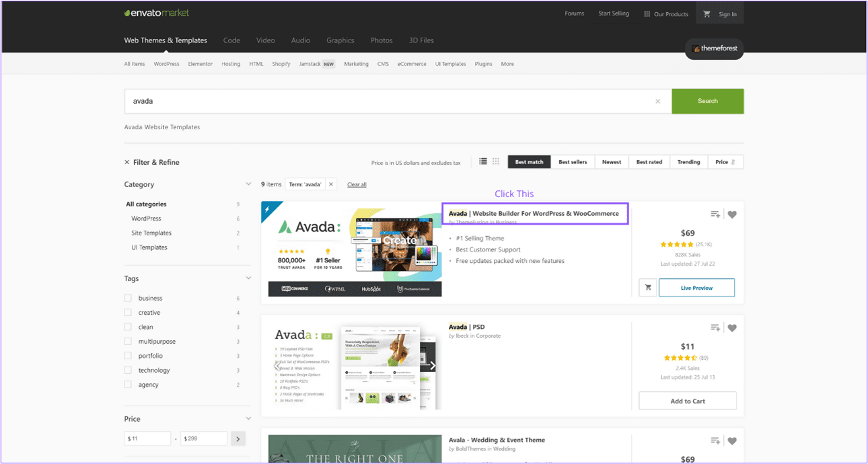Tick the business tag checkbox
This screenshot has height=464, width=868.
(x=128, y=299)
